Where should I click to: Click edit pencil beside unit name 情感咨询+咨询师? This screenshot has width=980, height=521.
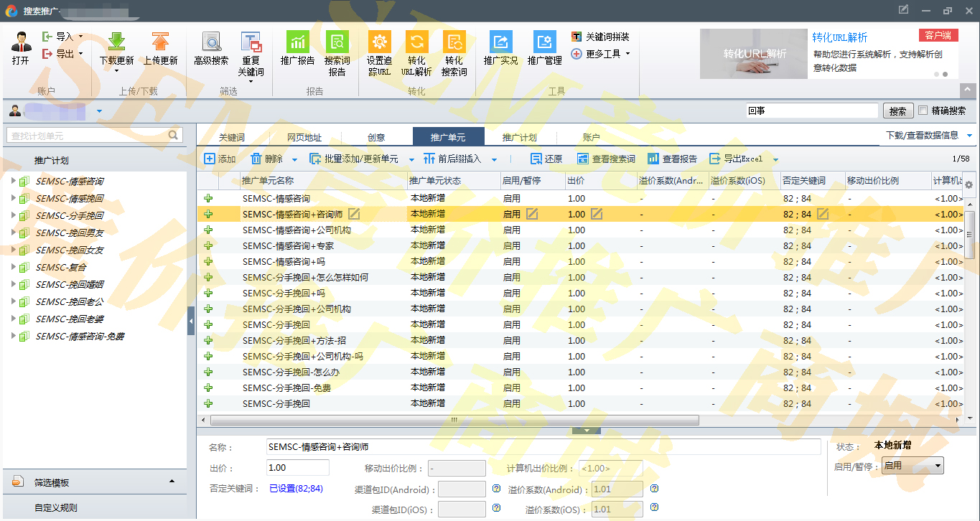click(x=354, y=214)
